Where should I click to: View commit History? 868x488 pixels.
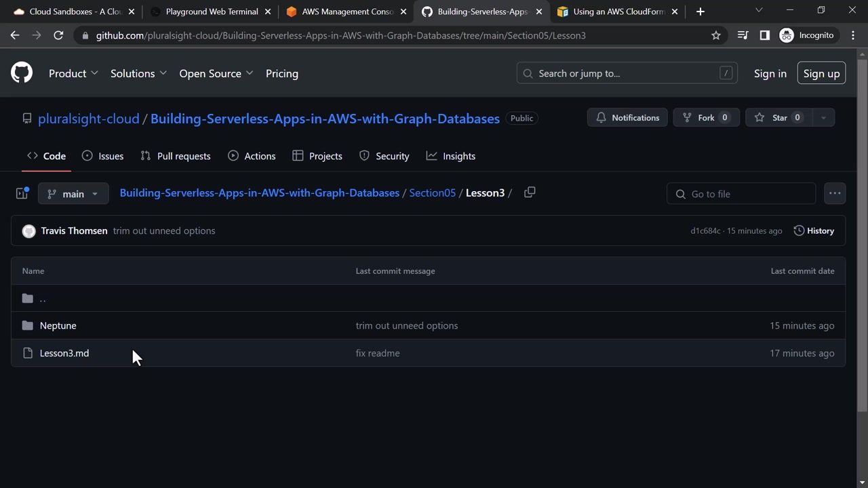pyautogui.click(x=814, y=231)
